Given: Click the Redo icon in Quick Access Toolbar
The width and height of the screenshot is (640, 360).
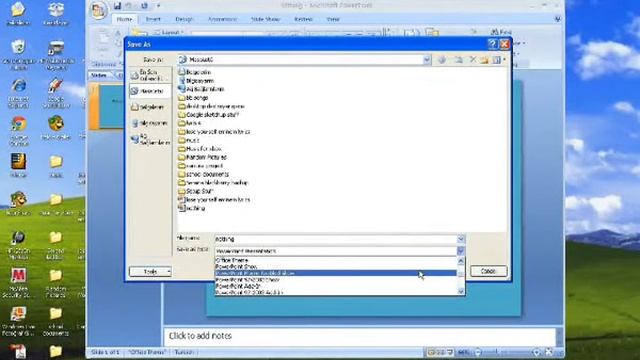Looking at the screenshot, I should pos(144,6).
